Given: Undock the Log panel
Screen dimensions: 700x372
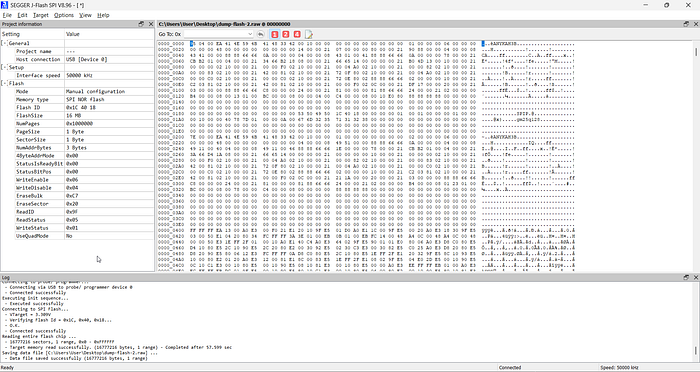Looking at the screenshot, I should (686, 277).
